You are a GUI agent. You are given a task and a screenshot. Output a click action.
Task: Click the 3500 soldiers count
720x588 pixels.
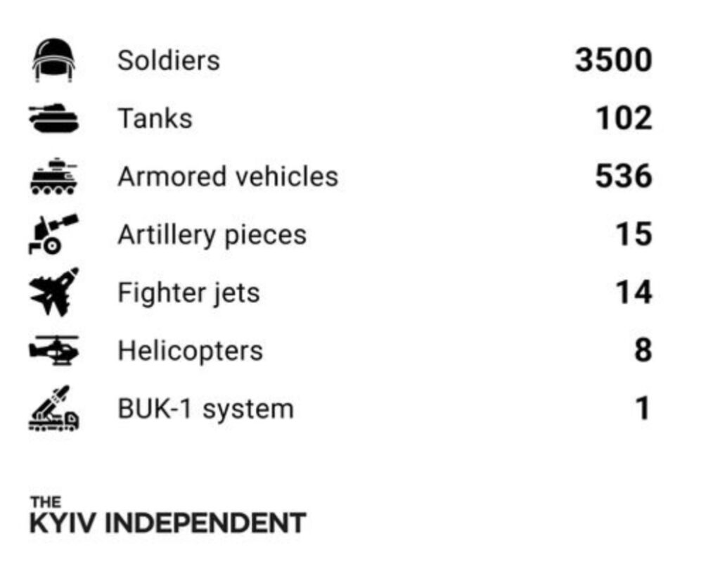point(613,60)
